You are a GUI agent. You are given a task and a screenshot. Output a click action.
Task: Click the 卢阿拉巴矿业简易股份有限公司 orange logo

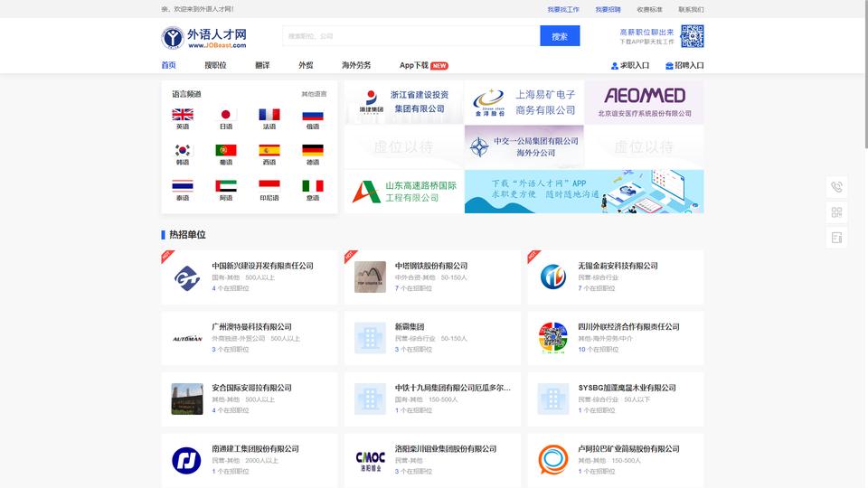553,460
